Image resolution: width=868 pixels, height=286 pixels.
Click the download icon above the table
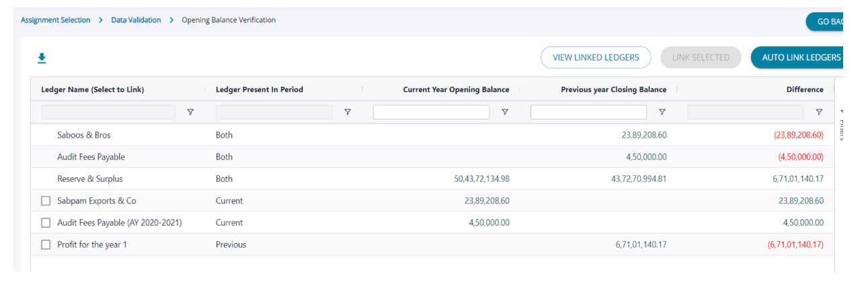click(x=42, y=58)
